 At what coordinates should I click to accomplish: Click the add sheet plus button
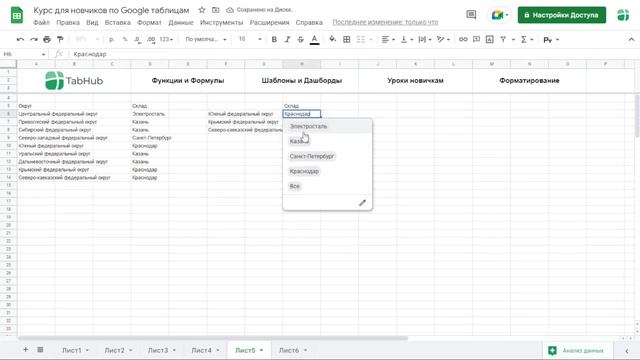pyautogui.click(x=25, y=350)
